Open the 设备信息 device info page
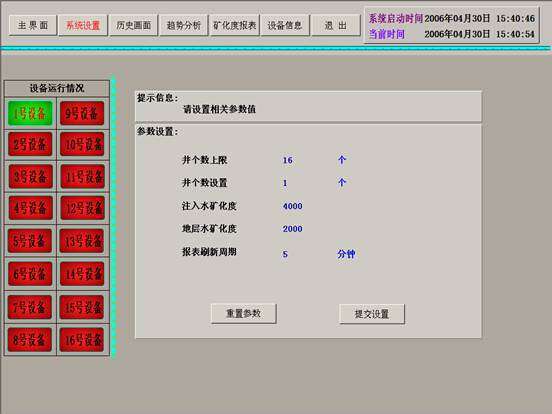The width and height of the screenshot is (552, 414). click(285, 25)
